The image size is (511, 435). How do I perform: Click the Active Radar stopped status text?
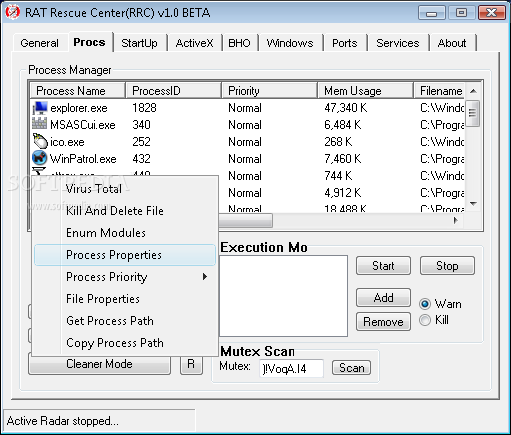[x=63, y=421]
